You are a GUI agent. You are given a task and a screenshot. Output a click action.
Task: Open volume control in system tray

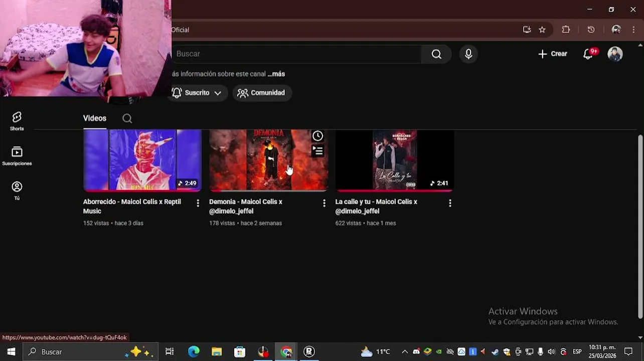552,352
